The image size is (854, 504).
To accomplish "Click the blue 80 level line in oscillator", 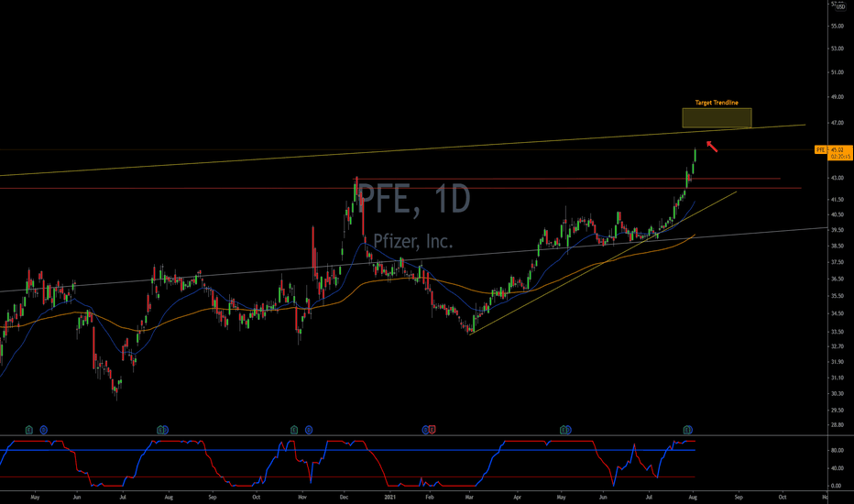I will point(348,450).
